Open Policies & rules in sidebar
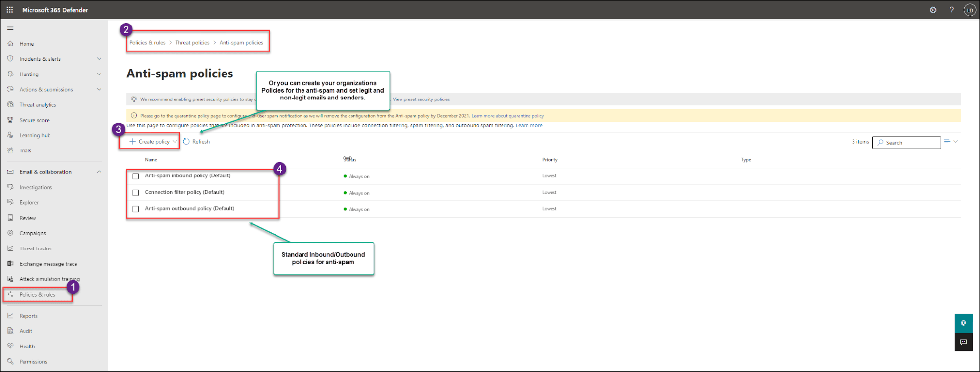The image size is (980, 372). pyautogui.click(x=38, y=295)
